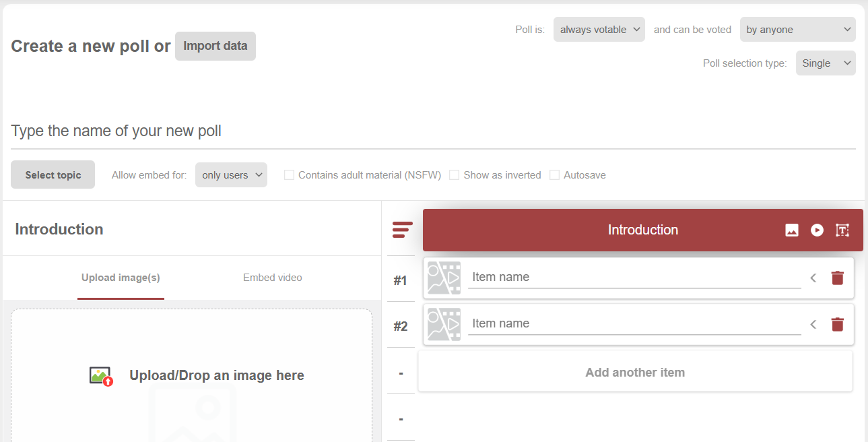The image size is (868, 442).
Task: Enable Contains adult material (NSFW) checkbox
Action: tap(290, 175)
